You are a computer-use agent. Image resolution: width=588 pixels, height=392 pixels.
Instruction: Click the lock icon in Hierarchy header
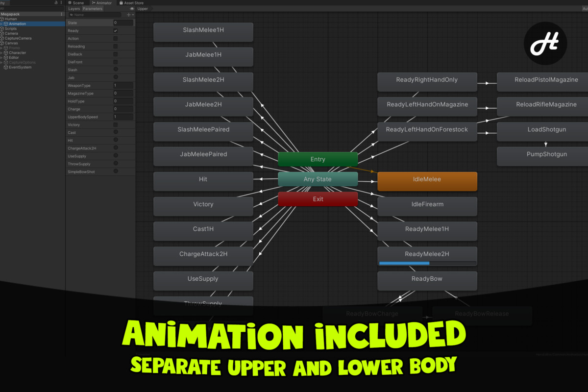click(x=56, y=3)
